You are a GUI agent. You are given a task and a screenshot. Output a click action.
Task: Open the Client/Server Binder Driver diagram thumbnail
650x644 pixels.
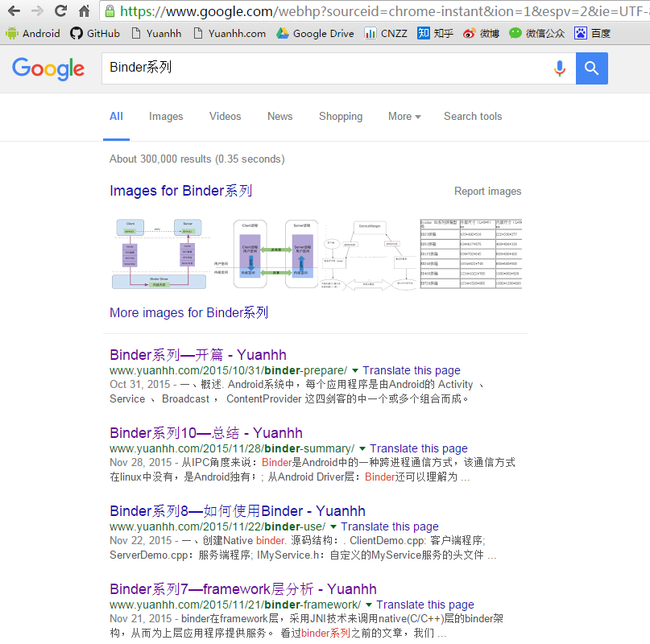[x=161, y=254]
